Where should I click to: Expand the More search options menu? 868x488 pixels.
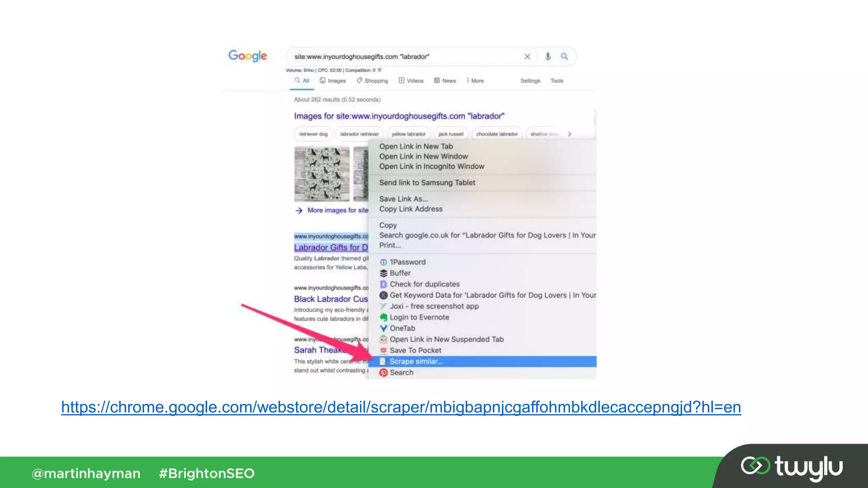coord(475,80)
